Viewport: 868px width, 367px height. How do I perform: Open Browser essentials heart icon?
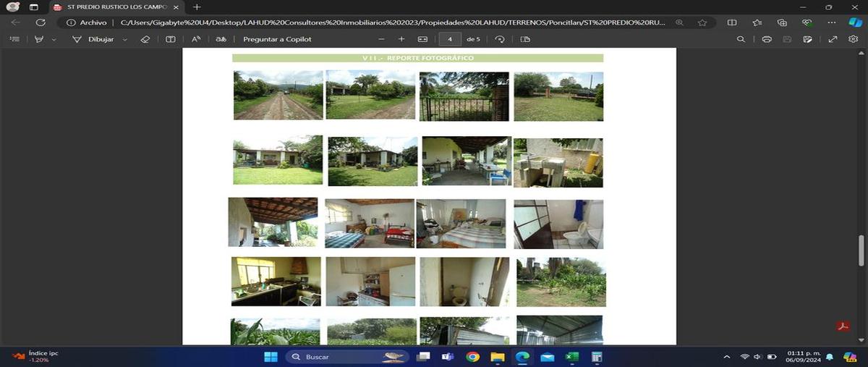click(807, 22)
